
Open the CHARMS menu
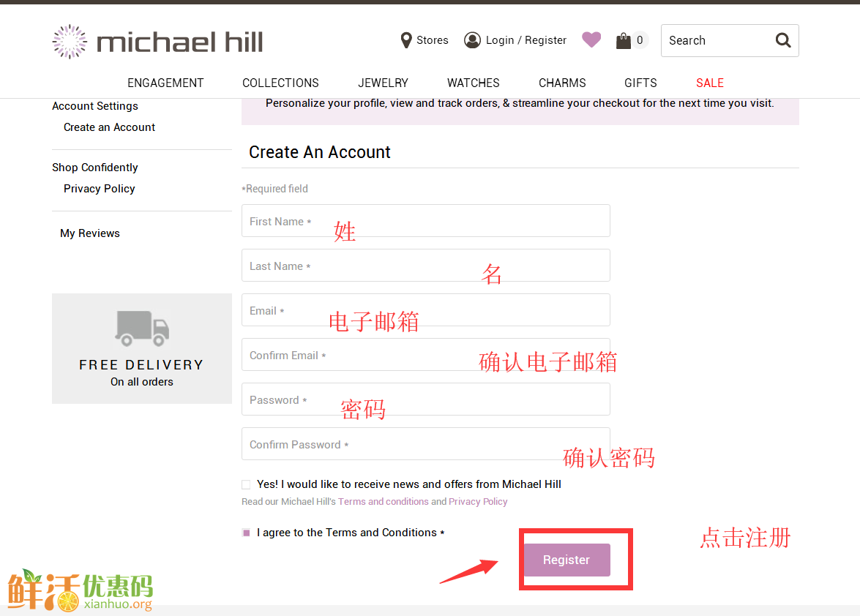point(562,83)
